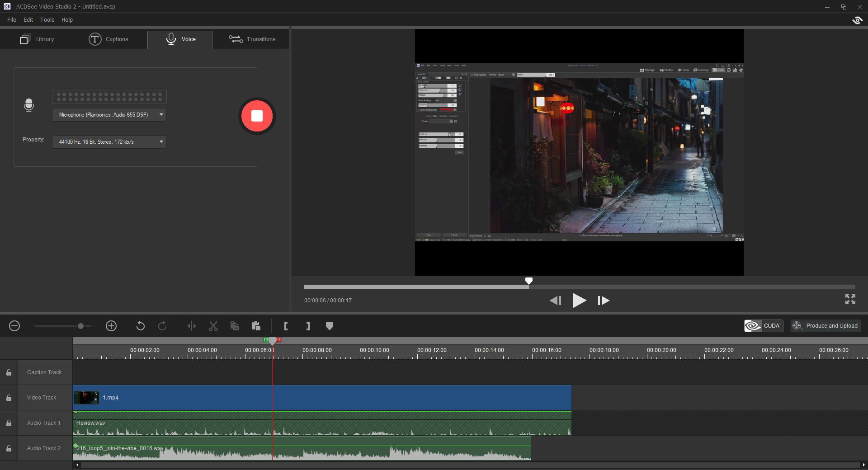Open the File menu
This screenshot has height=470, width=868.
12,20
